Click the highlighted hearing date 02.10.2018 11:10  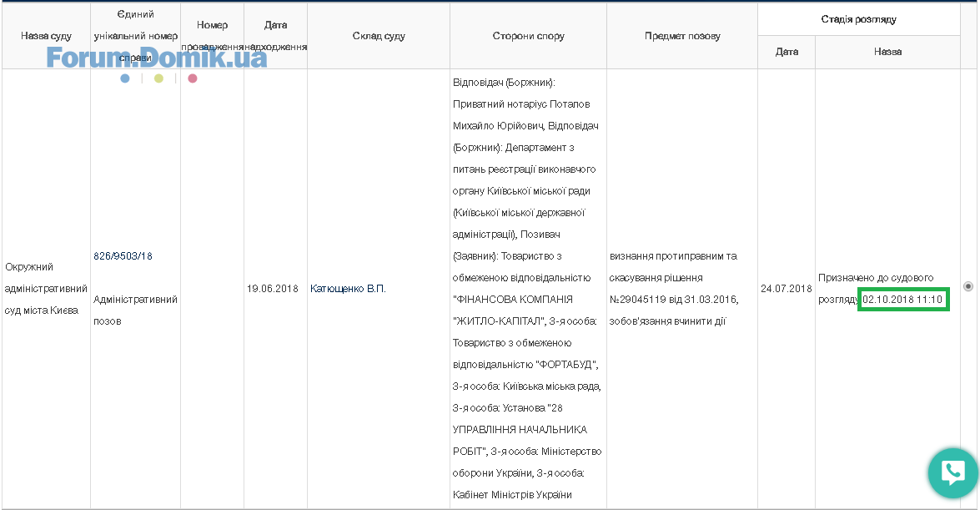(902, 300)
